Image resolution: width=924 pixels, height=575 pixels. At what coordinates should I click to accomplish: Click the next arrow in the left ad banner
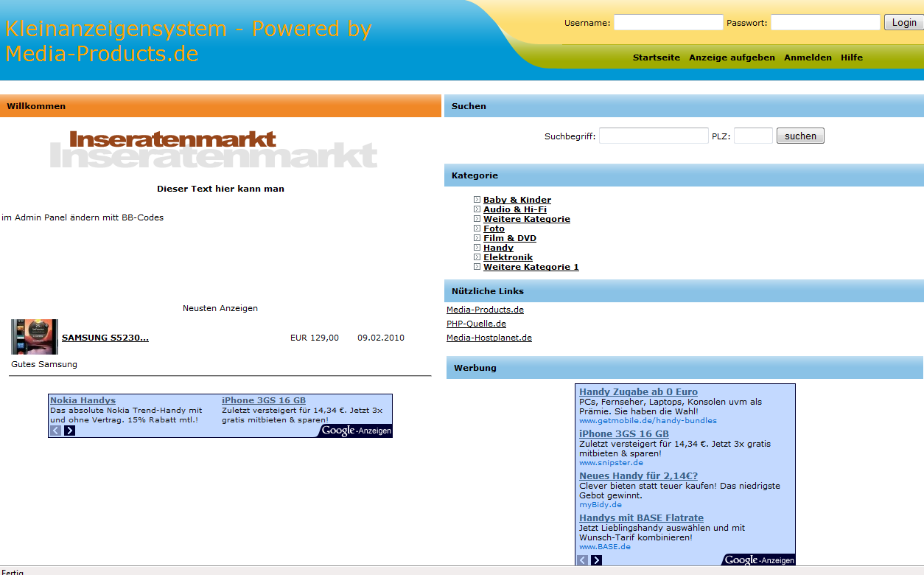[69, 431]
